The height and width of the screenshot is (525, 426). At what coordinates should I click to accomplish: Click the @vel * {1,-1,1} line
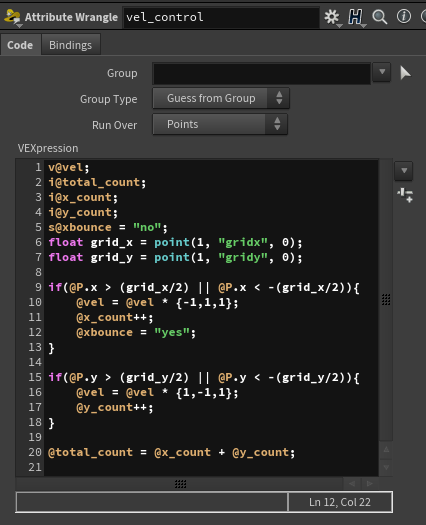pos(157,393)
